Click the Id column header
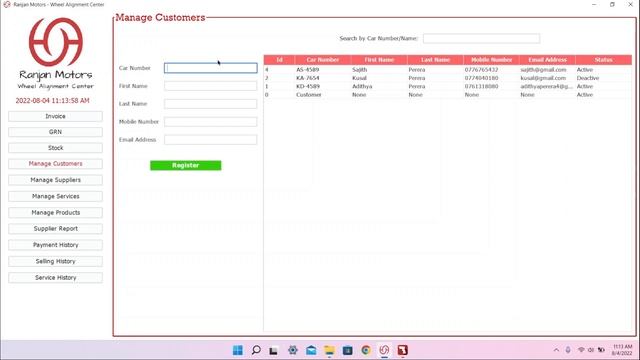The height and width of the screenshot is (360, 640). click(x=279, y=60)
